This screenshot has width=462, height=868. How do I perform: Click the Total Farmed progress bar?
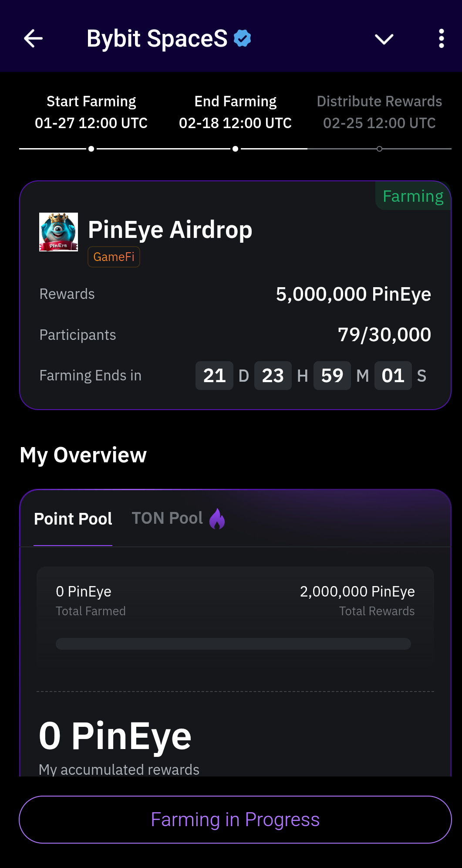click(233, 644)
